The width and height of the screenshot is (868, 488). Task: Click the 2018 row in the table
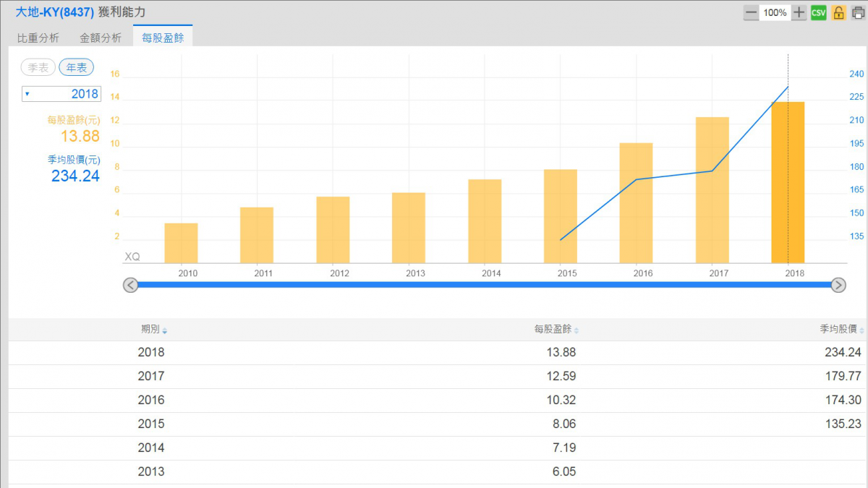(x=438, y=353)
